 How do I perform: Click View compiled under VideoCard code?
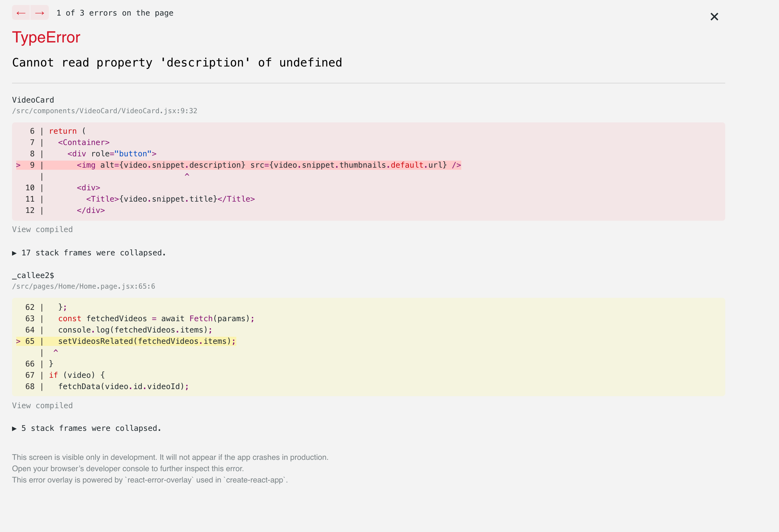click(42, 230)
